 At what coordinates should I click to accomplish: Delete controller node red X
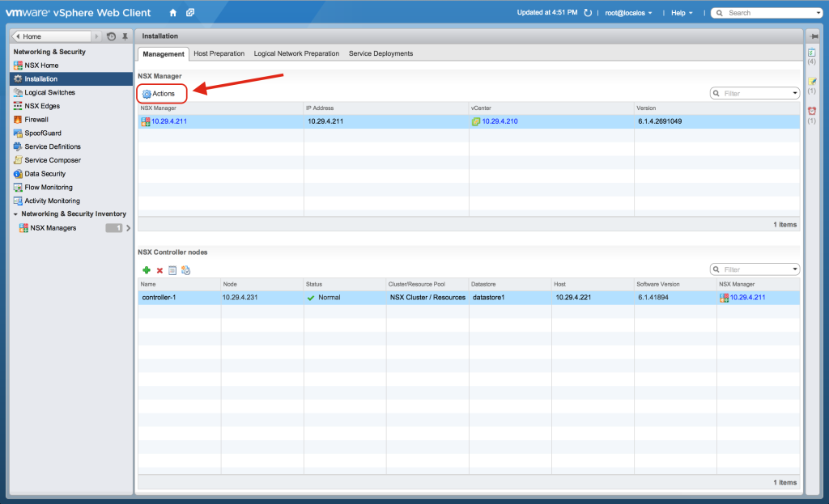tap(159, 270)
